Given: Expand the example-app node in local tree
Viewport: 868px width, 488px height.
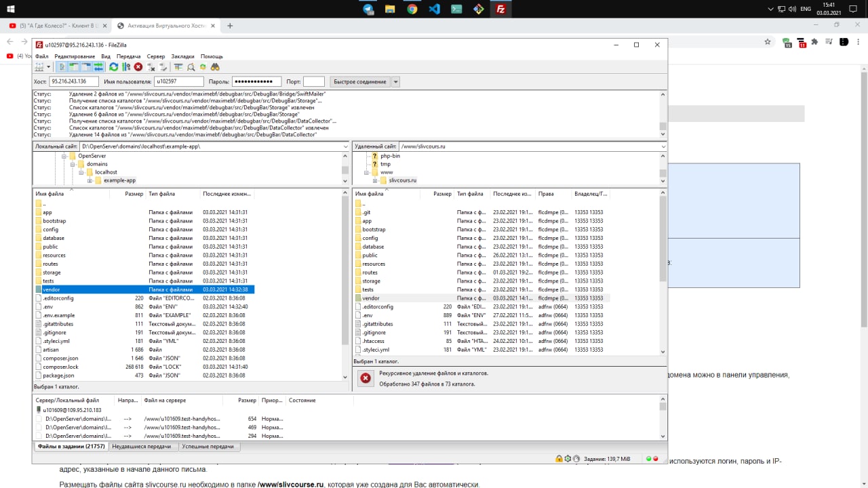Looking at the screenshot, I should pos(90,180).
